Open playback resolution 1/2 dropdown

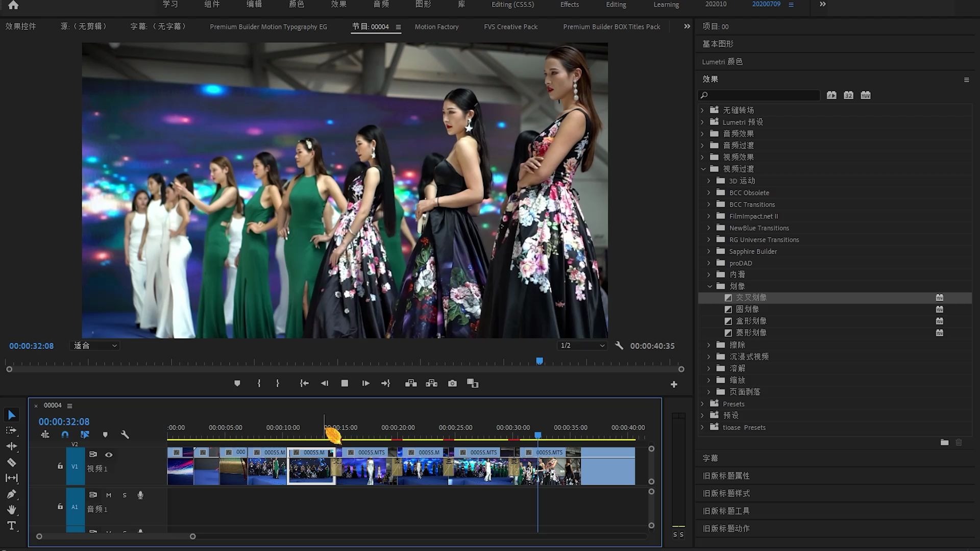click(582, 345)
